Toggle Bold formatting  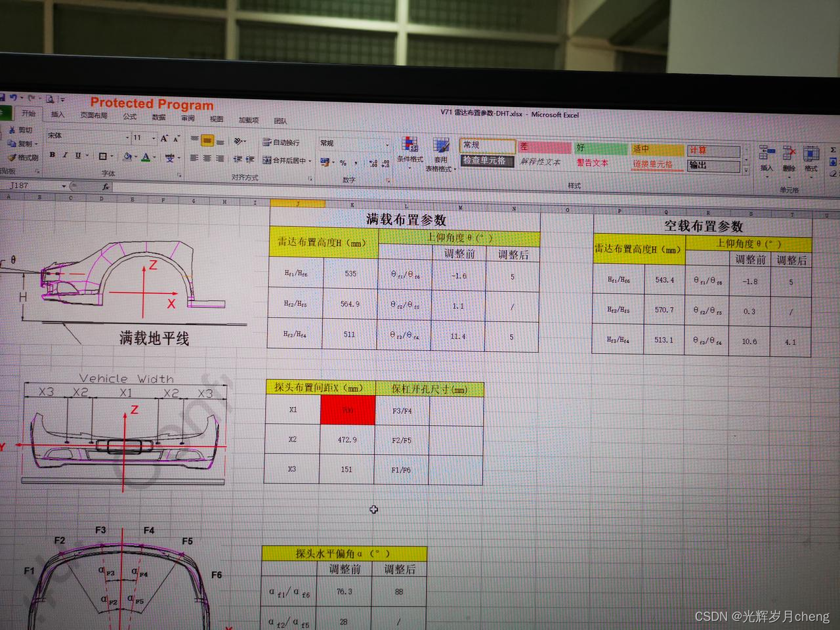52,155
